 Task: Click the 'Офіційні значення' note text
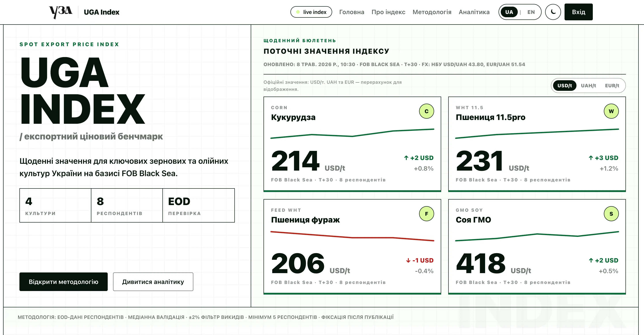coord(333,86)
